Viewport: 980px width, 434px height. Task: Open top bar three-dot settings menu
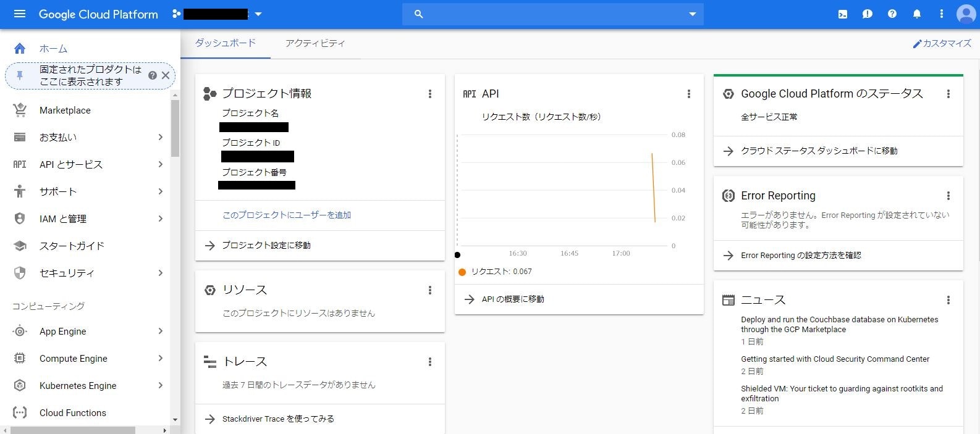click(942, 14)
